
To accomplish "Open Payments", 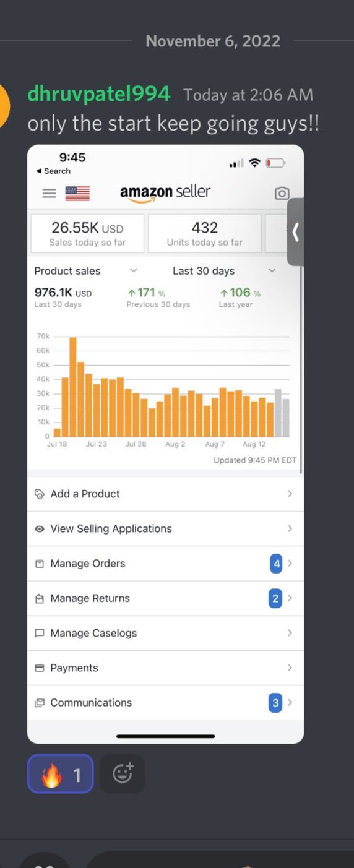I will pos(165,668).
